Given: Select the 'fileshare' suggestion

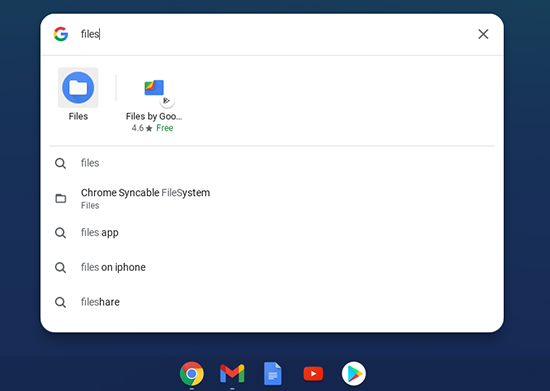Looking at the screenshot, I should coord(272,302).
